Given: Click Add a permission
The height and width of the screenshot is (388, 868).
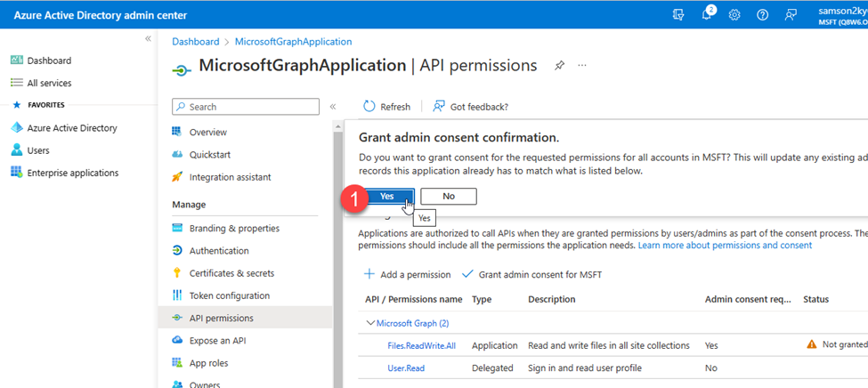Looking at the screenshot, I should tap(408, 274).
